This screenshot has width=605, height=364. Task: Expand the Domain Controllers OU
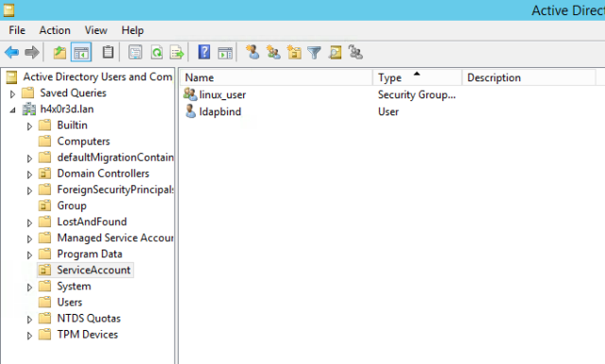pyautogui.click(x=29, y=175)
